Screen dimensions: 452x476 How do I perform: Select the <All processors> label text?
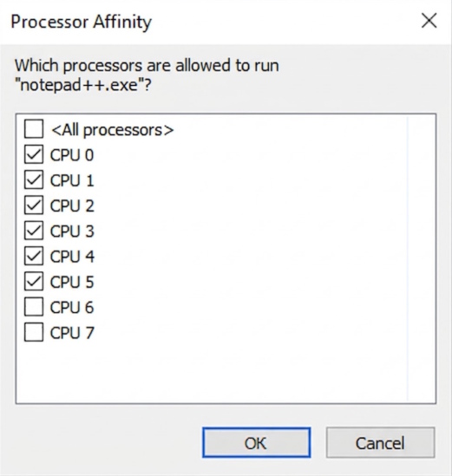click(x=113, y=130)
